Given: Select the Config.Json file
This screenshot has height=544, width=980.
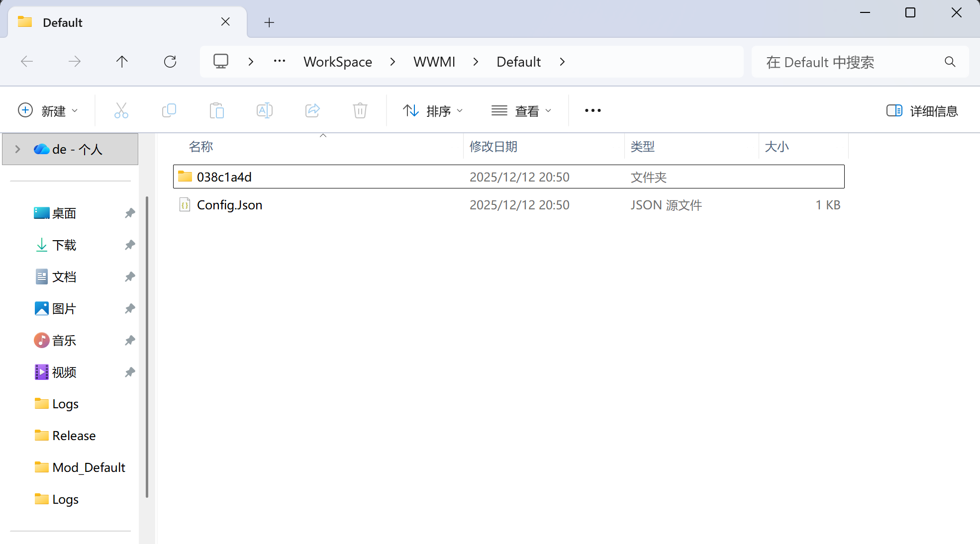Looking at the screenshot, I should pyautogui.click(x=229, y=205).
